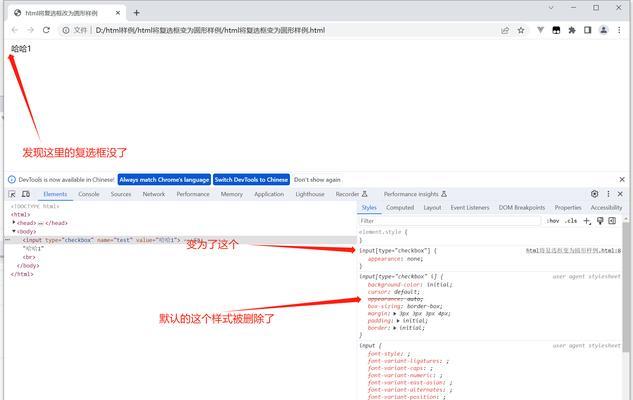The width and height of the screenshot is (633, 400).
Task: Open the user profile avatar
Action: (x=604, y=30)
